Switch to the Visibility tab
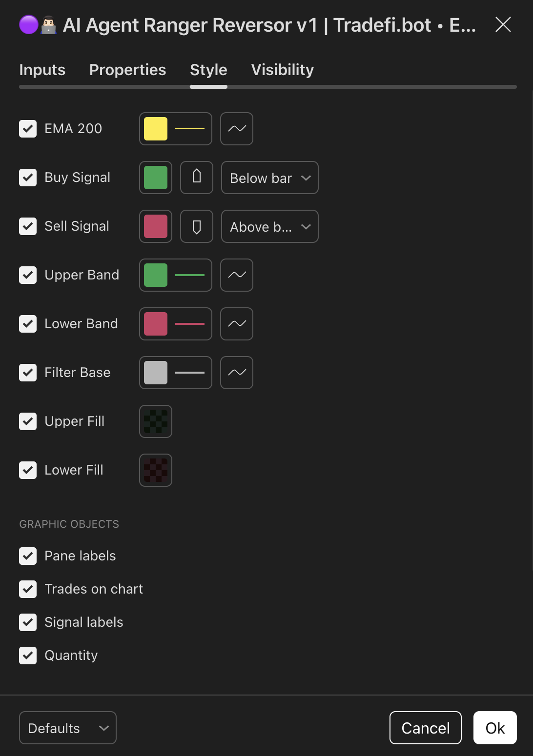 283,70
